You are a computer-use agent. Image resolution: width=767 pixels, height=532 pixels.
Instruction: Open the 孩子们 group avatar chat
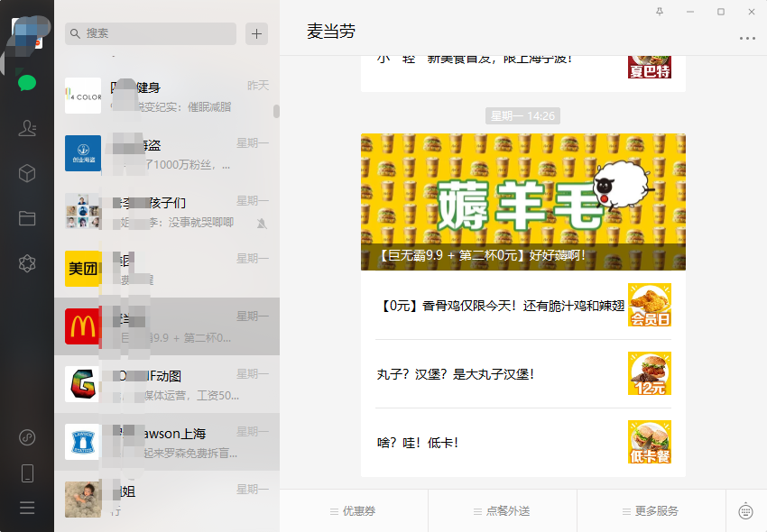(x=83, y=211)
